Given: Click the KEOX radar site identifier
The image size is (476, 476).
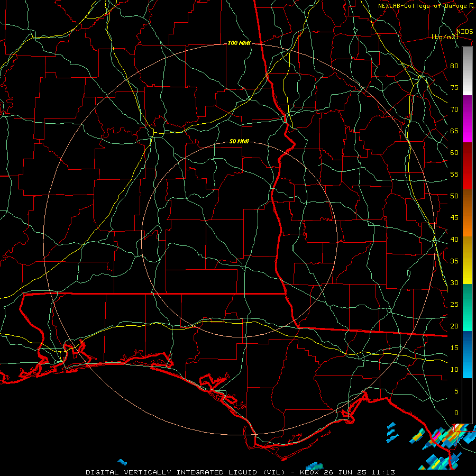Looking at the screenshot, I should [x=309, y=472].
